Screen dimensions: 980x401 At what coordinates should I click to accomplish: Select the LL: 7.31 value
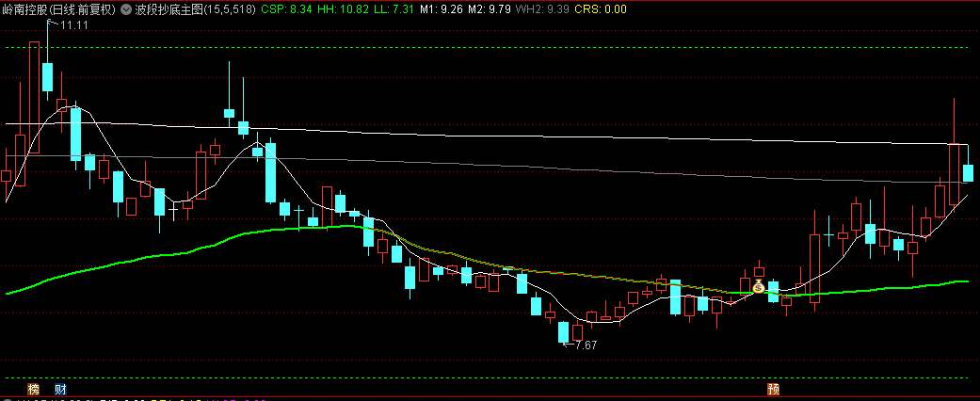click(x=394, y=9)
